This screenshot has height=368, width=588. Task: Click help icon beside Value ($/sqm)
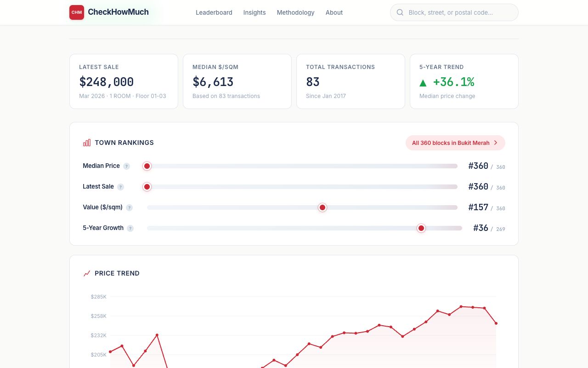[x=129, y=207]
